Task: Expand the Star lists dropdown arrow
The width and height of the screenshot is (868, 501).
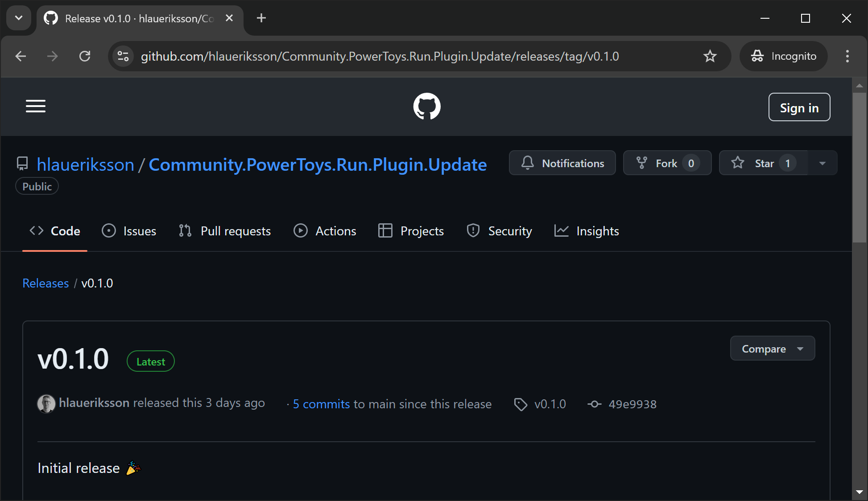Action: click(822, 163)
